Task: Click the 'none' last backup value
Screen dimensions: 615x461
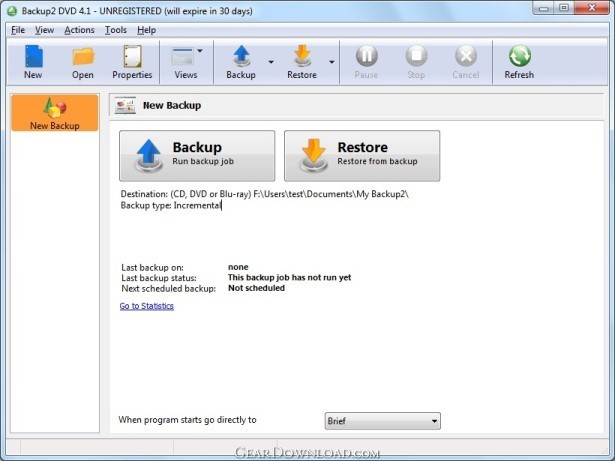Action: (x=238, y=267)
